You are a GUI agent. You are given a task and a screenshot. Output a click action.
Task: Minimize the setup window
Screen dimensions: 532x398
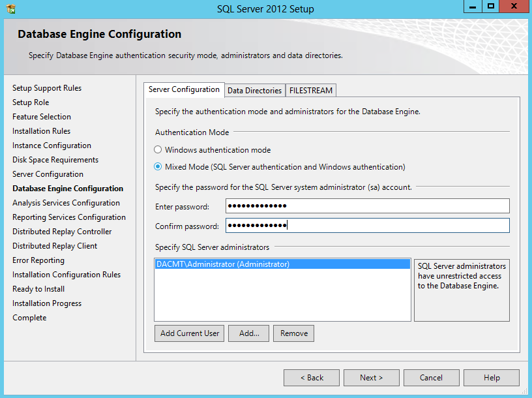473,7
